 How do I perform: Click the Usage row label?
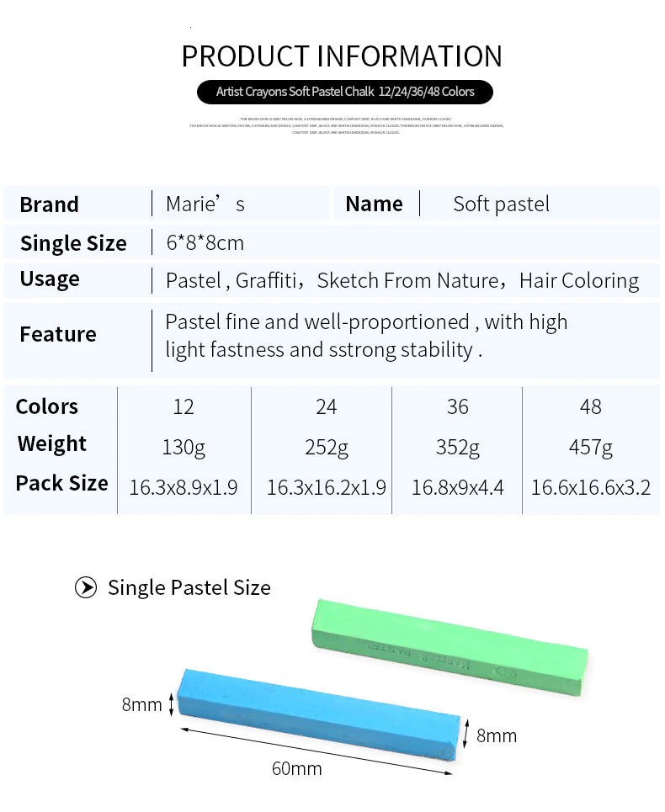(50, 279)
